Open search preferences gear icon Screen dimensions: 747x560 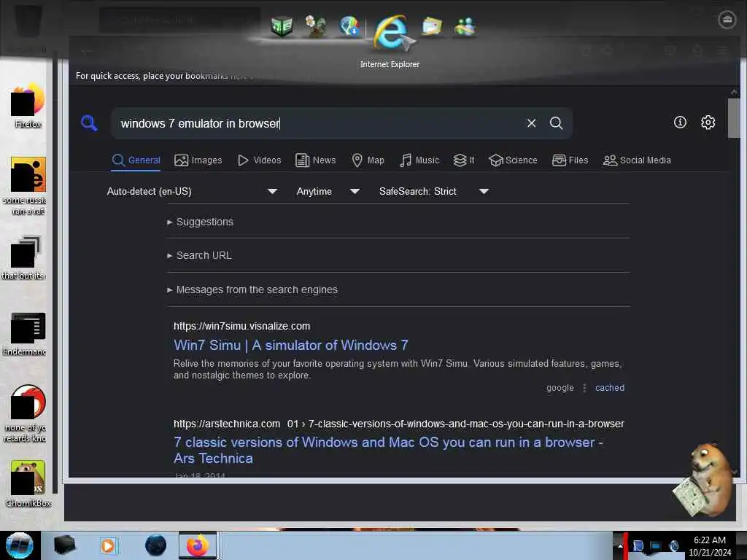[708, 122]
